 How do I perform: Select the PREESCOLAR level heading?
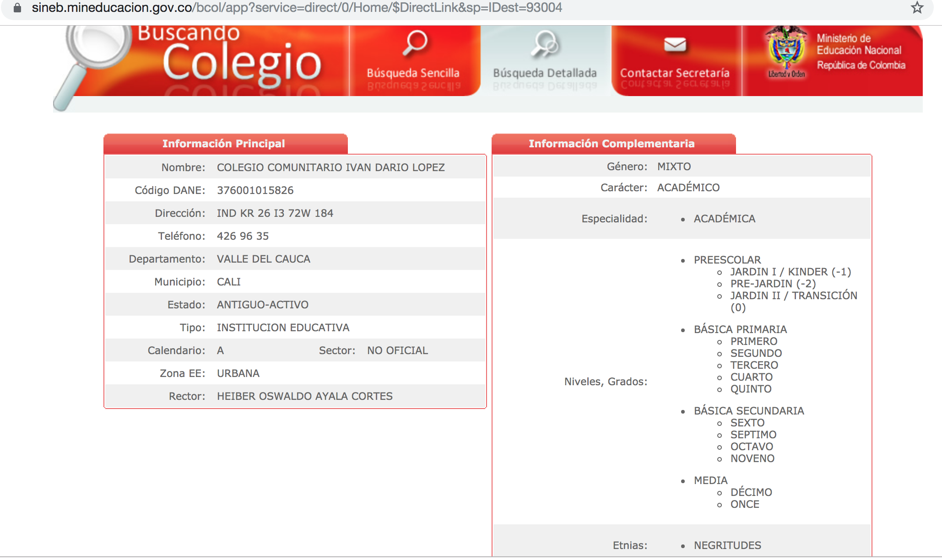point(727,260)
